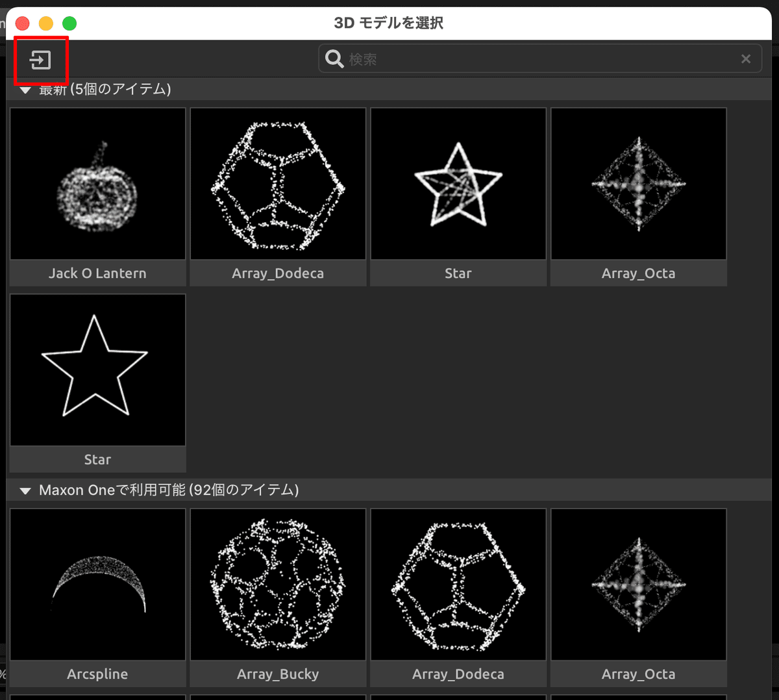Viewport: 779px width, 700px height.
Task: Expand the recent items disclosure triangle
Action: click(25, 90)
